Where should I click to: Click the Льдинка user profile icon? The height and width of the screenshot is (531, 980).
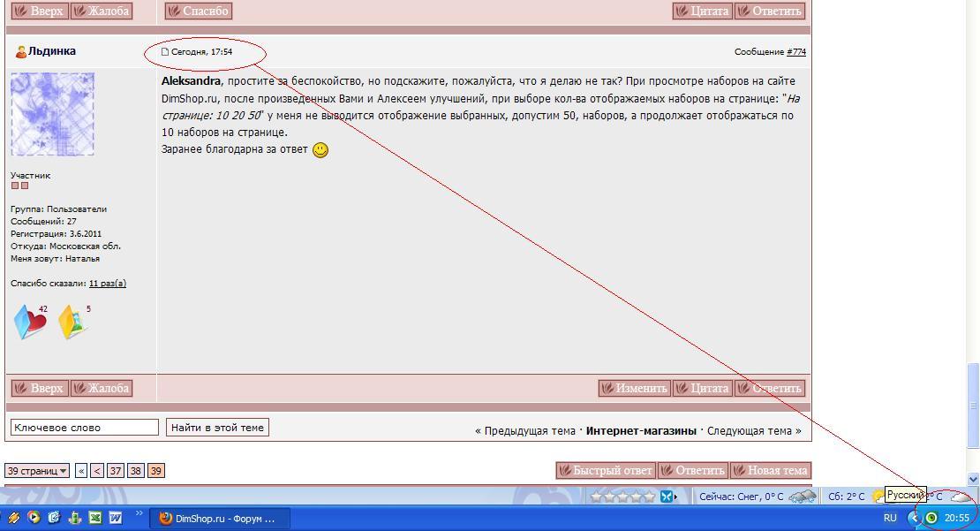(21, 52)
